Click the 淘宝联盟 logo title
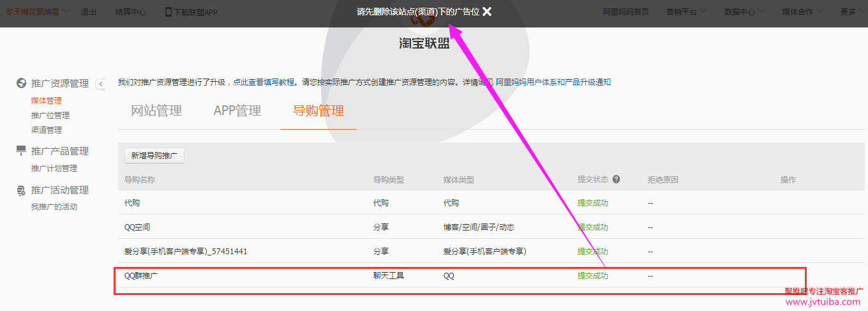 pos(424,43)
